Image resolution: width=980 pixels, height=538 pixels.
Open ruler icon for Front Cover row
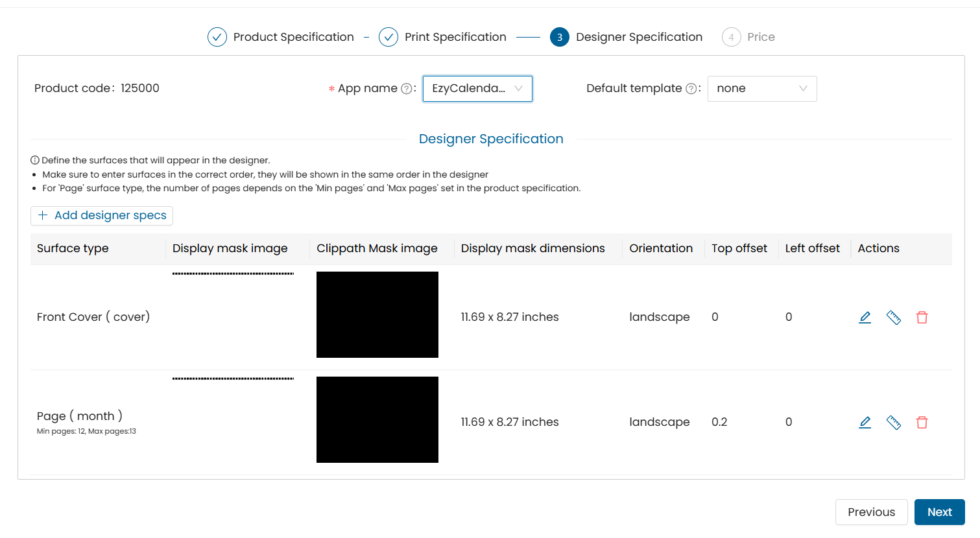894,318
